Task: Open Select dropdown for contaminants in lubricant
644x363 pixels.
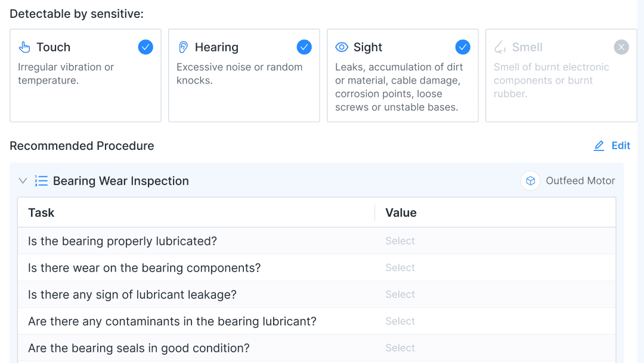Action: pyautogui.click(x=400, y=321)
